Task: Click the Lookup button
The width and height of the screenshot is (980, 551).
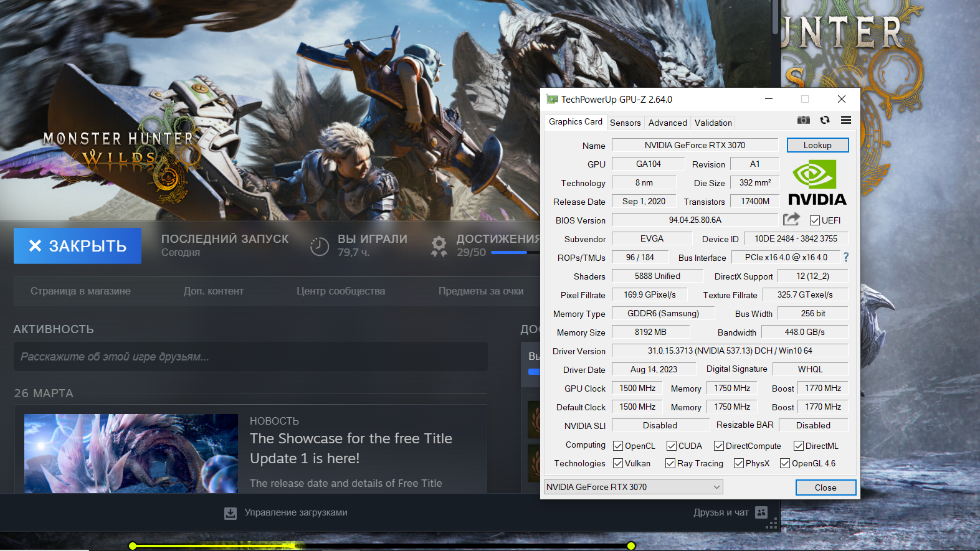Action: pyautogui.click(x=817, y=145)
